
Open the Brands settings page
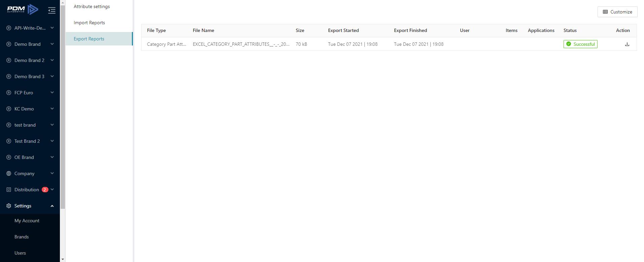coord(22,237)
